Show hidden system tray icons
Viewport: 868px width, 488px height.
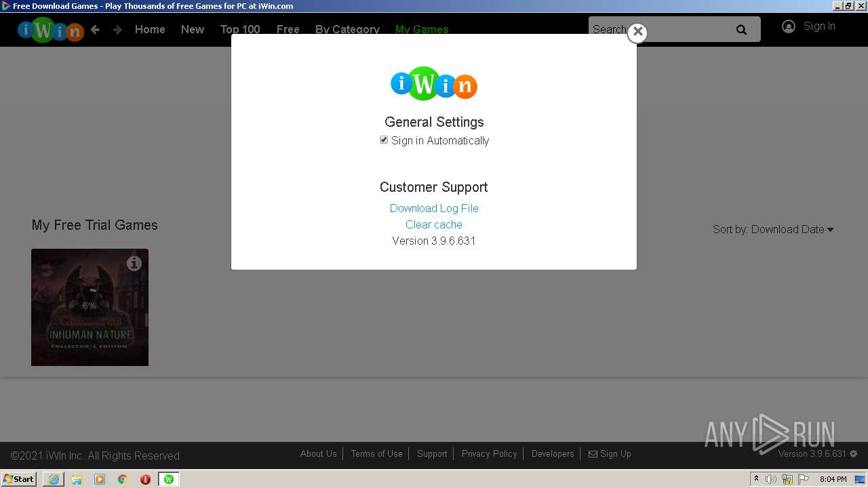pyautogui.click(x=756, y=479)
